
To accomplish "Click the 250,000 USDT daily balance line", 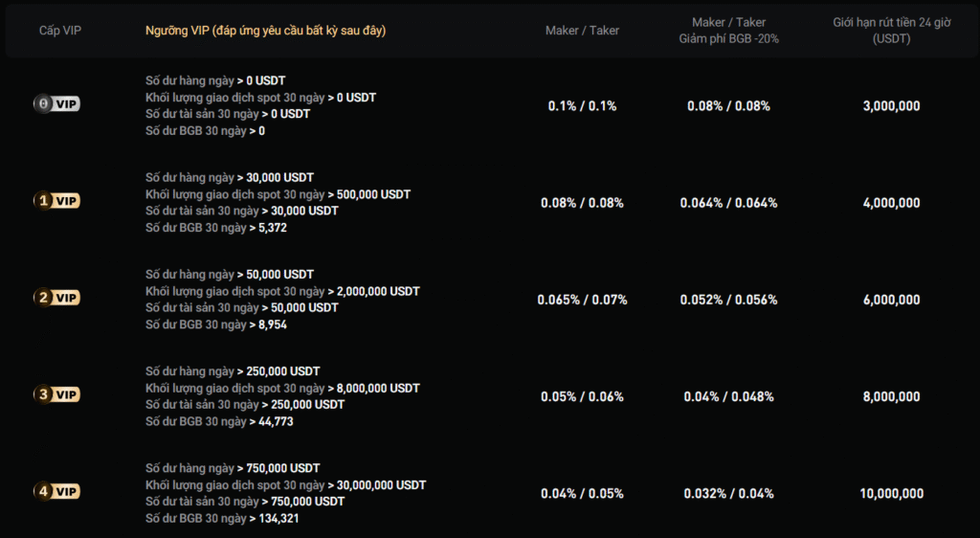I will coord(233,371).
